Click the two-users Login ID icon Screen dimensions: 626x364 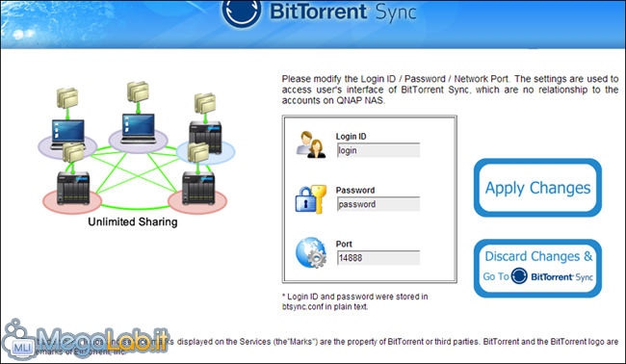pyautogui.click(x=311, y=144)
